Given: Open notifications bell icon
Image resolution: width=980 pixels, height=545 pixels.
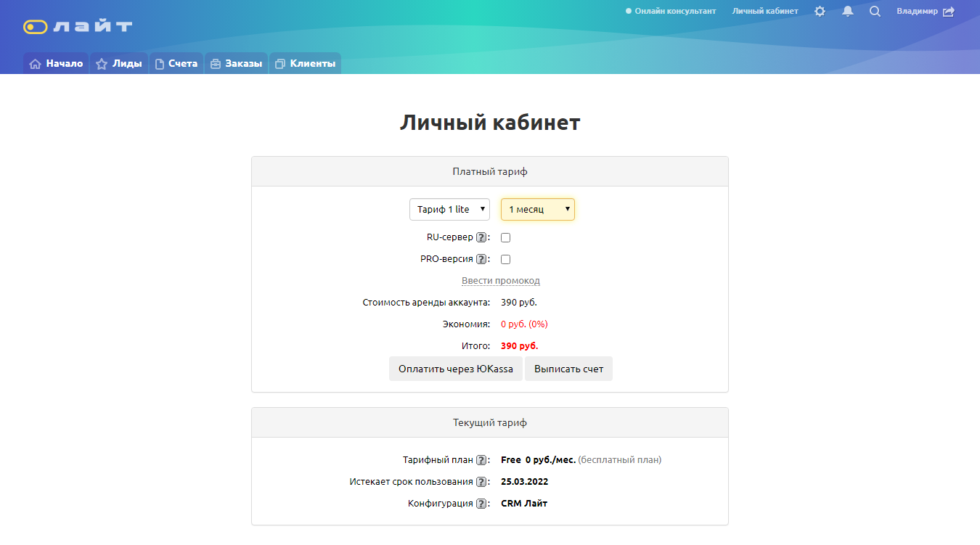Looking at the screenshot, I should point(847,12).
